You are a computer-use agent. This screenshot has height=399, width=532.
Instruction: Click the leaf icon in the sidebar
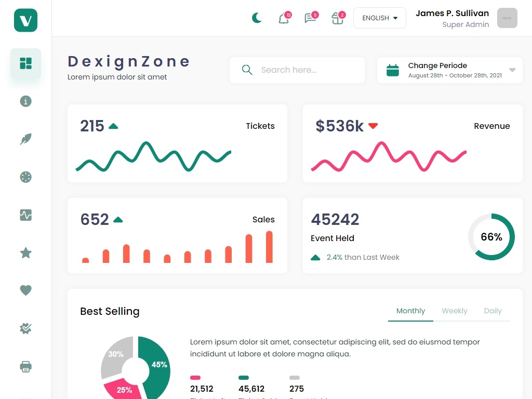pos(26,139)
